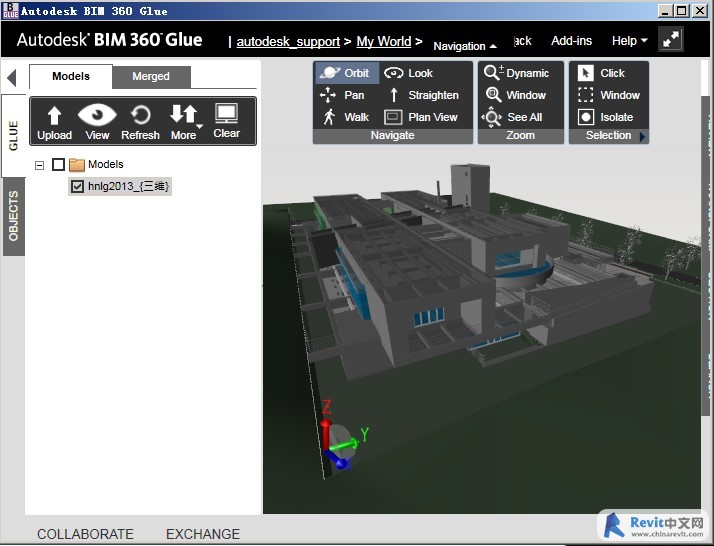Open the Add-ins menu

[571, 41]
